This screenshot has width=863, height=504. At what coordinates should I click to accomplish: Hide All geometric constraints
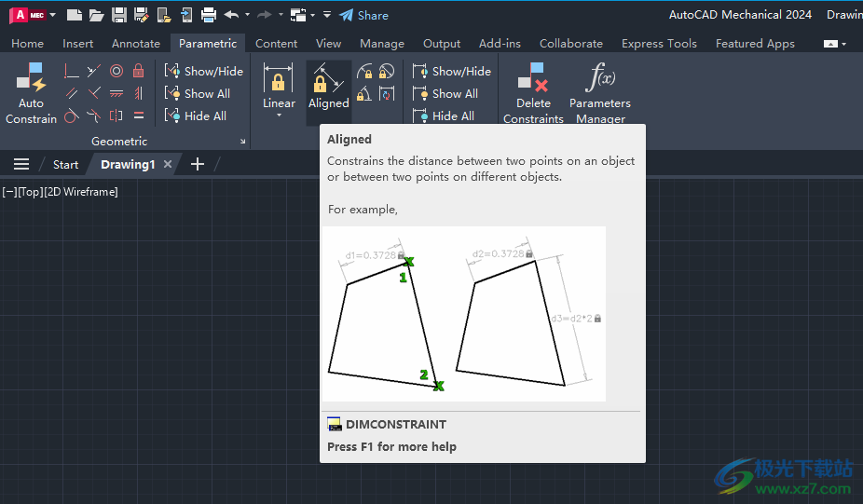(x=196, y=116)
